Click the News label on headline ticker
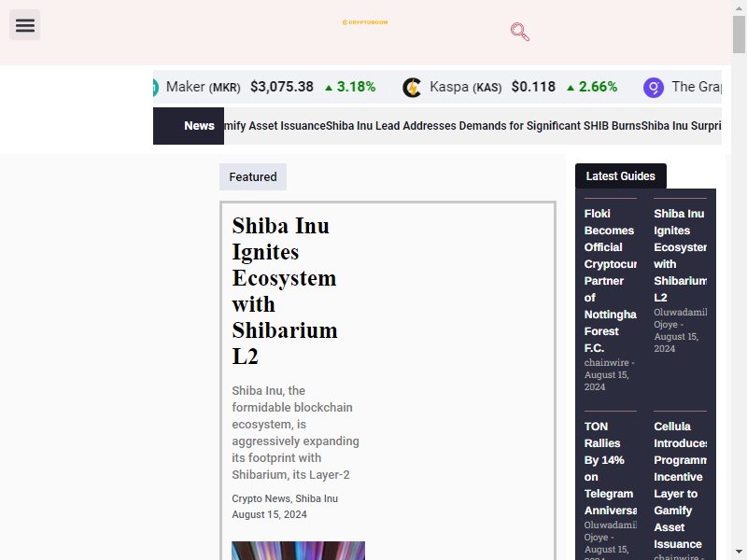 click(x=189, y=126)
